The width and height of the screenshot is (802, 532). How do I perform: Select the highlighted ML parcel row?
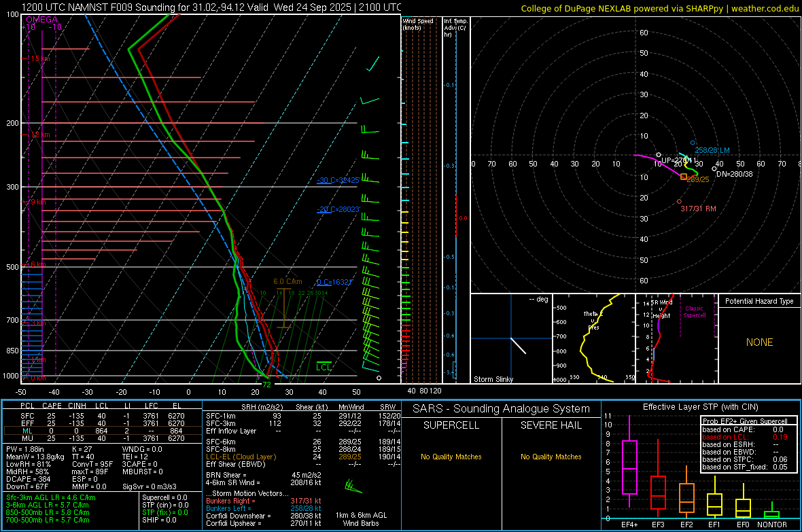(x=103, y=431)
